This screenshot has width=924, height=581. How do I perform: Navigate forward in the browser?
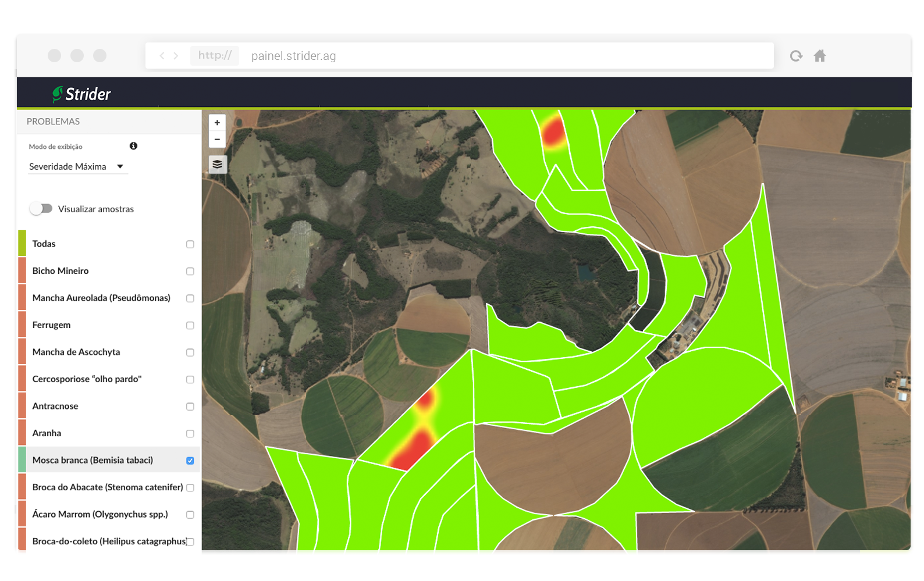pos(176,56)
